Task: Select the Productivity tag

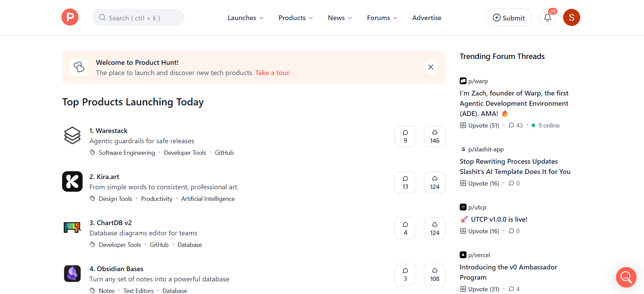Action: [x=157, y=199]
